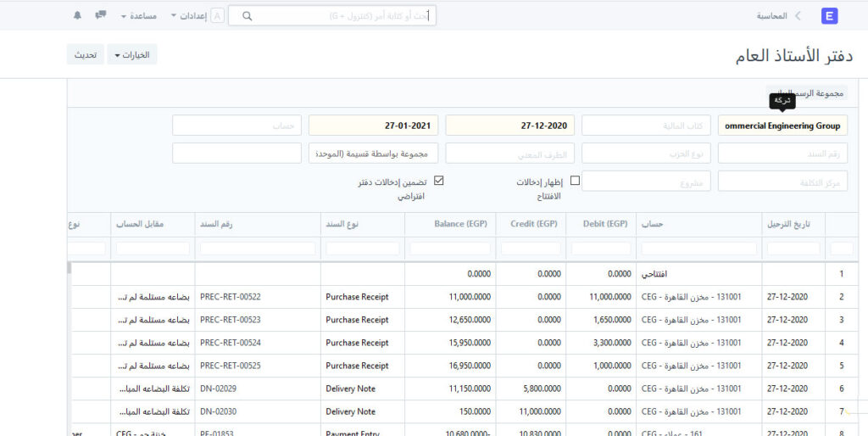Click the كتاب المالية filter field

(646, 126)
